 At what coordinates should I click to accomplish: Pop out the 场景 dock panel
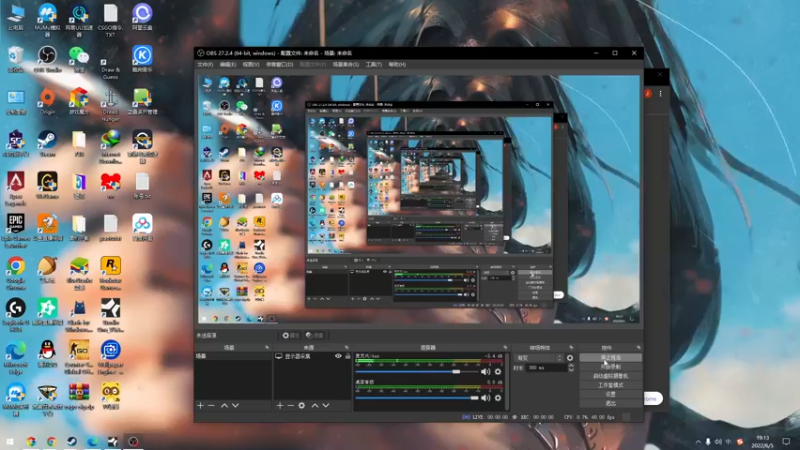tap(267, 347)
